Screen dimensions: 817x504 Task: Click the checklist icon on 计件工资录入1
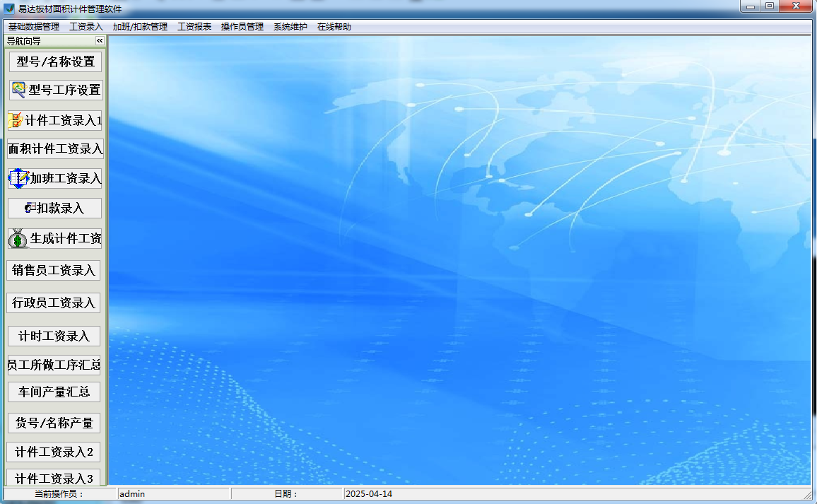[x=16, y=120]
